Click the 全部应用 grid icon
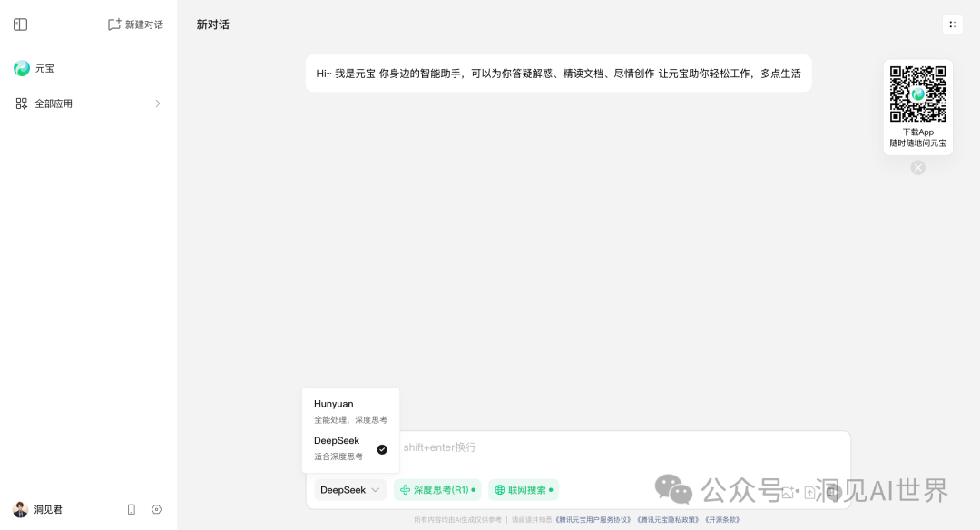The image size is (980, 530). point(21,103)
